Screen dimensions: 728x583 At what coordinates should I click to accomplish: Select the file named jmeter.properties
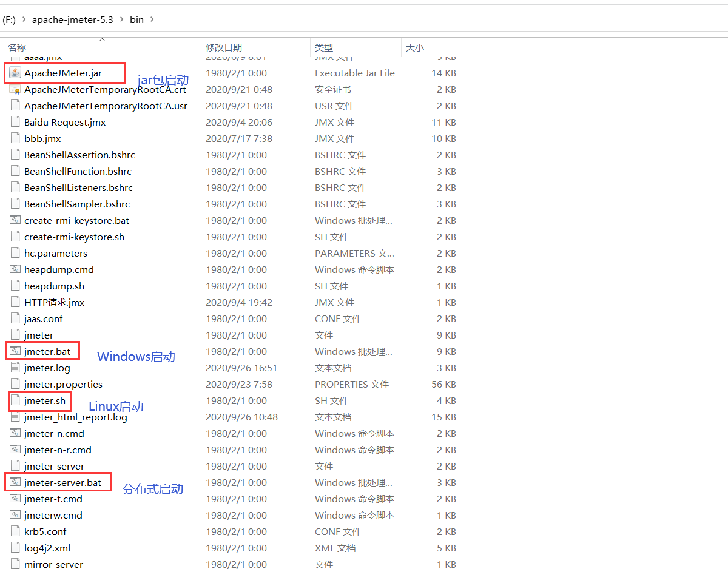pos(63,384)
